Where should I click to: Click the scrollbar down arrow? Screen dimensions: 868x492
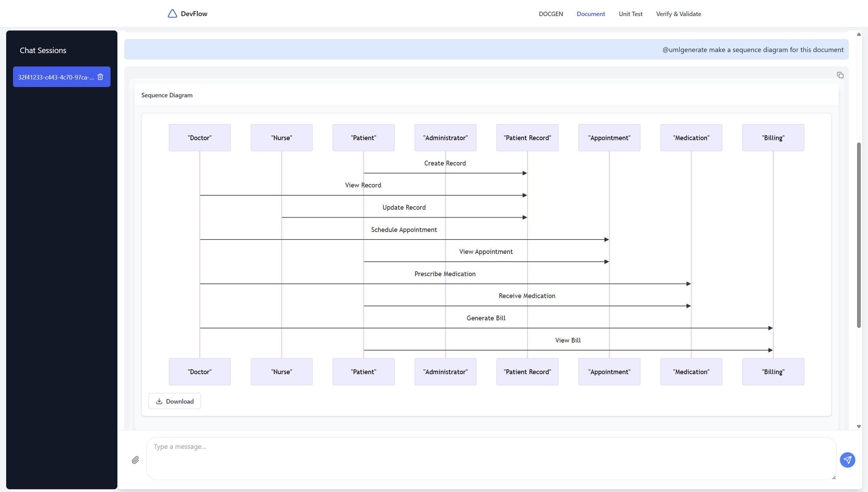click(x=859, y=426)
